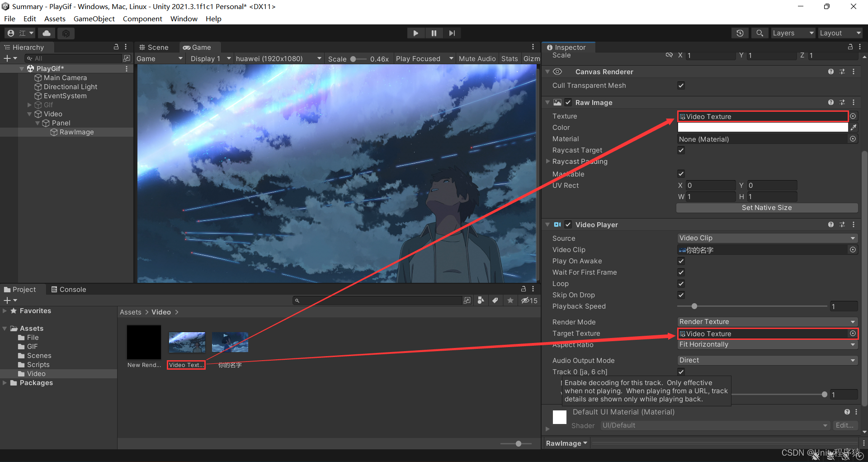The height and width of the screenshot is (462, 868).
Task: Click the Step frame button
Action: pyautogui.click(x=452, y=33)
